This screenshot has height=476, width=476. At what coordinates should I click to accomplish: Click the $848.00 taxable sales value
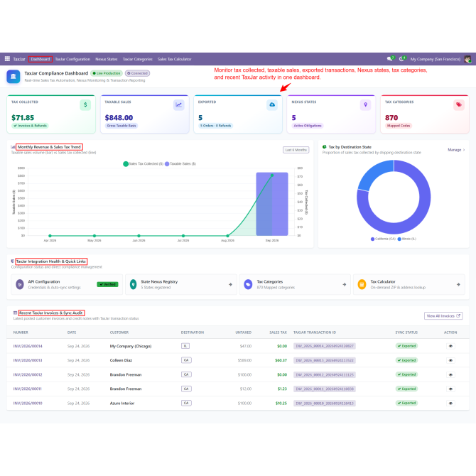coord(119,117)
